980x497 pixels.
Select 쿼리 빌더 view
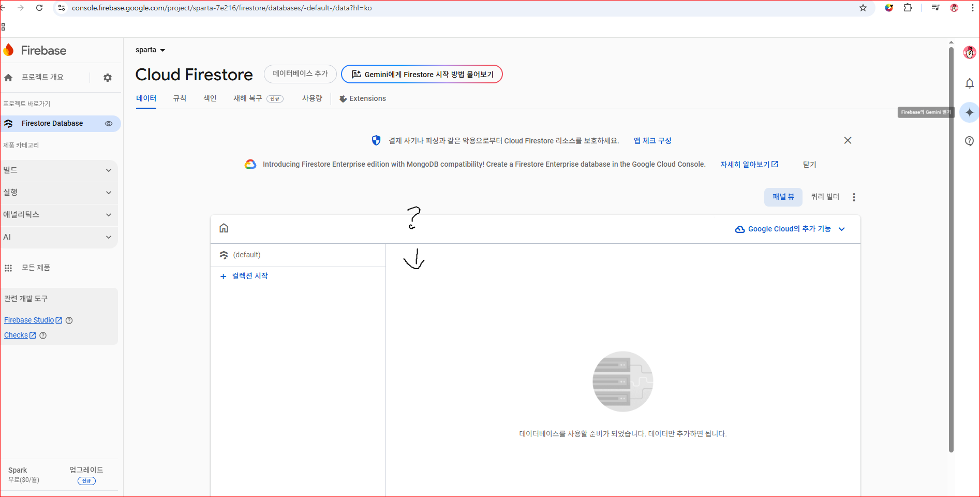tap(825, 197)
